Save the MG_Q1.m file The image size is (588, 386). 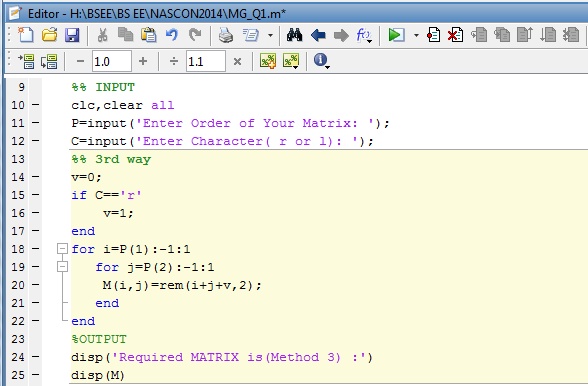pyautogui.click(x=72, y=35)
